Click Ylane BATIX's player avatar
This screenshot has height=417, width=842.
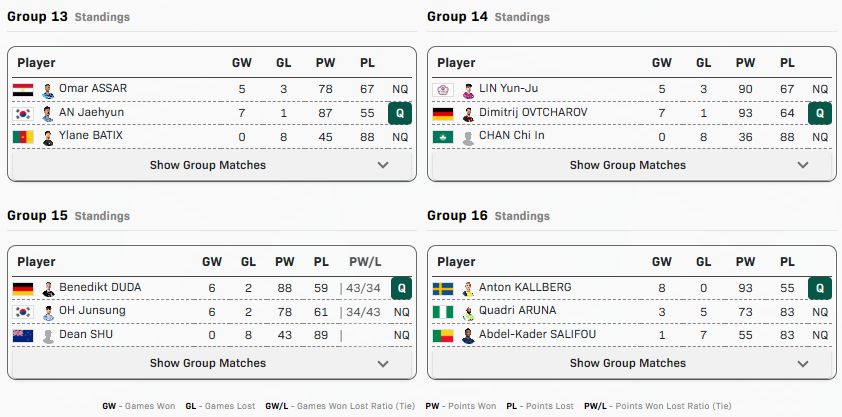point(48,137)
